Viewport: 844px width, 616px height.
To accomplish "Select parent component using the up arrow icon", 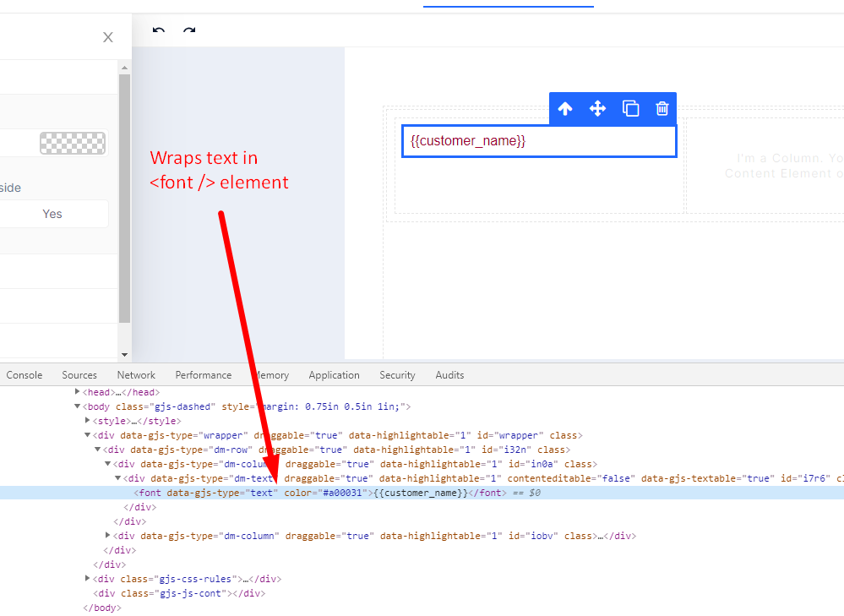I will pos(564,108).
